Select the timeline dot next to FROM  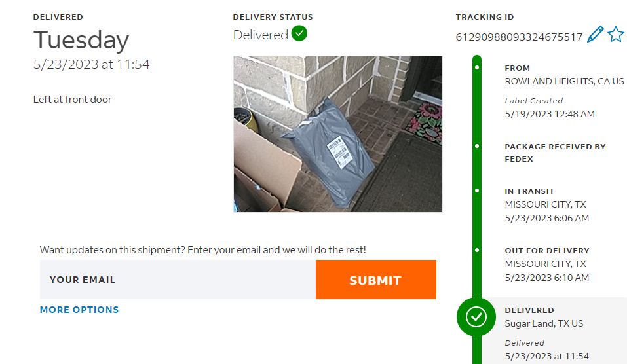pos(477,67)
